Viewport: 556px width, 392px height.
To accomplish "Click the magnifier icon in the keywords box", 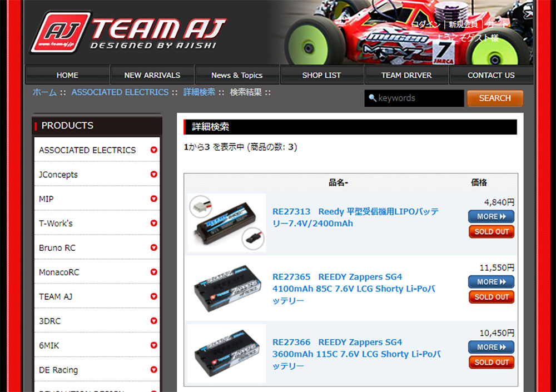I will pos(372,97).
